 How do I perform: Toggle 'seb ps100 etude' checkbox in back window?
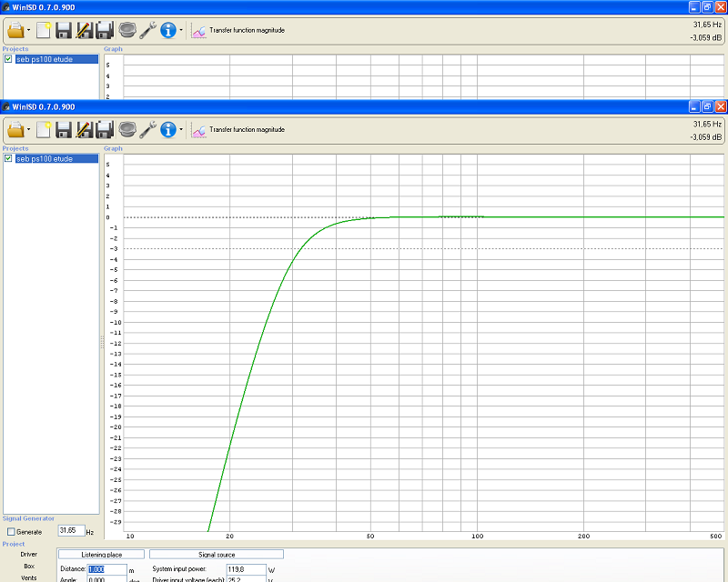click(x=8, y=59)
